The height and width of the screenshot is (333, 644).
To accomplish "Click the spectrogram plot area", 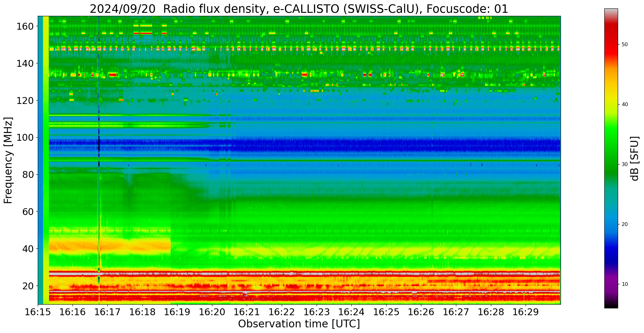I will (299, 160).
